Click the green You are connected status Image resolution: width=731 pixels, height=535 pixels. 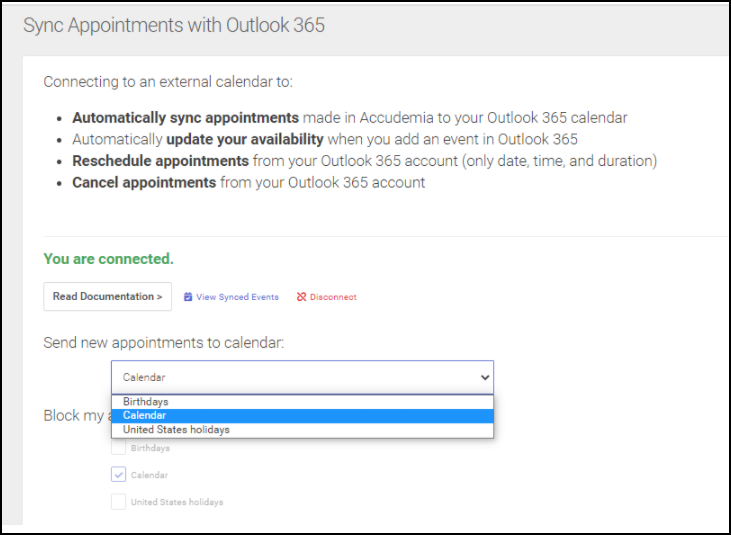(108, 259)
